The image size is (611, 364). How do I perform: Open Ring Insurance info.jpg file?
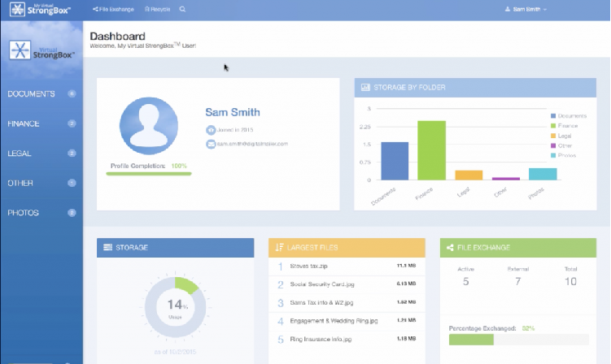pyautogui.click(x=321, y=339)
